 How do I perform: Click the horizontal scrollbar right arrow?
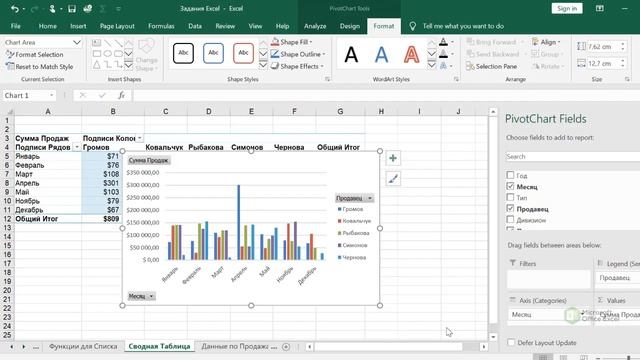click(484, 347)
